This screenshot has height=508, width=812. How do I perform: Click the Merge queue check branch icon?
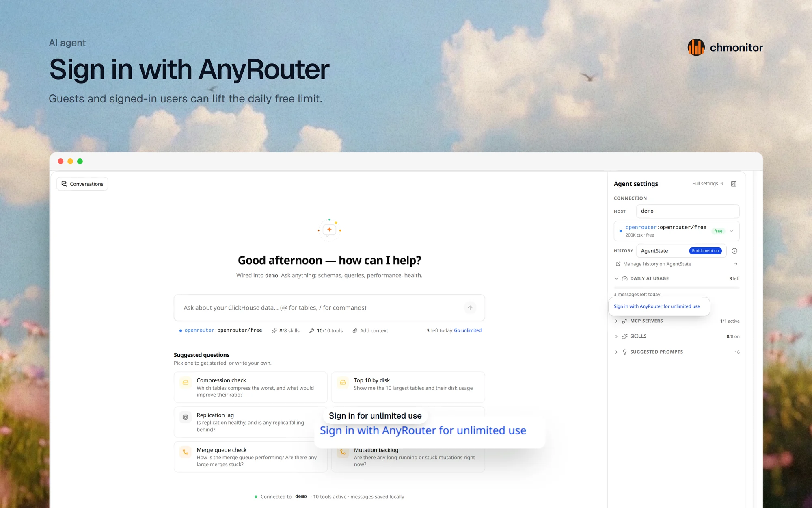(x=186, y=452)
